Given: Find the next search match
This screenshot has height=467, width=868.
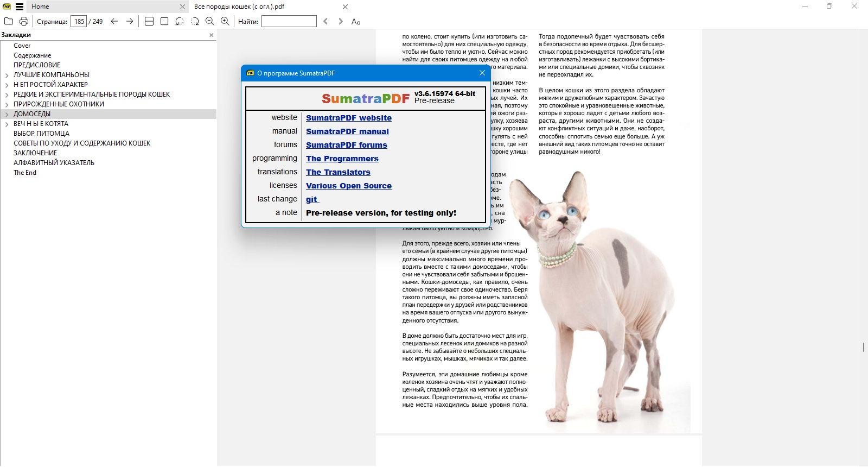Looking at the screenshot, I should [340, 21].
